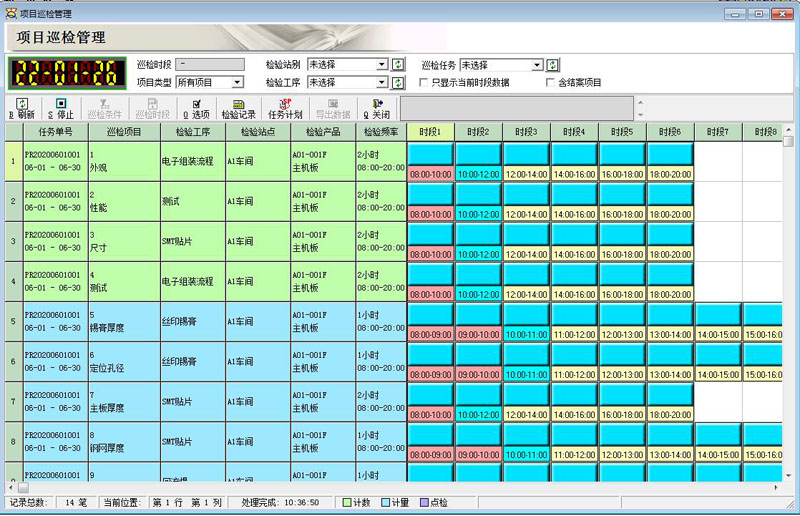Click the 巡检时段 input field

pyautogui.click(x=209, y=65)
